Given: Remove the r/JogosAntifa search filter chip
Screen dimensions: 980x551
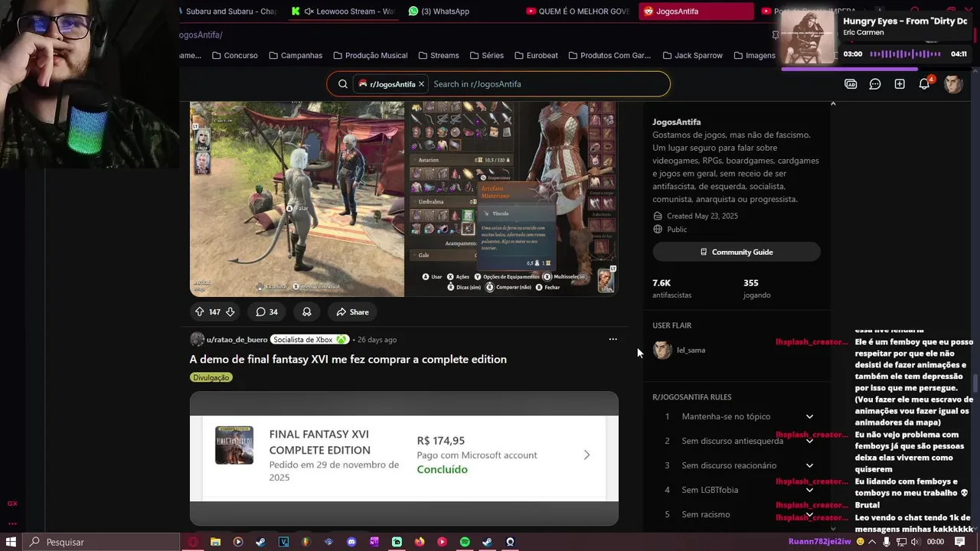Looking at the screenshot, I should 421,84.
